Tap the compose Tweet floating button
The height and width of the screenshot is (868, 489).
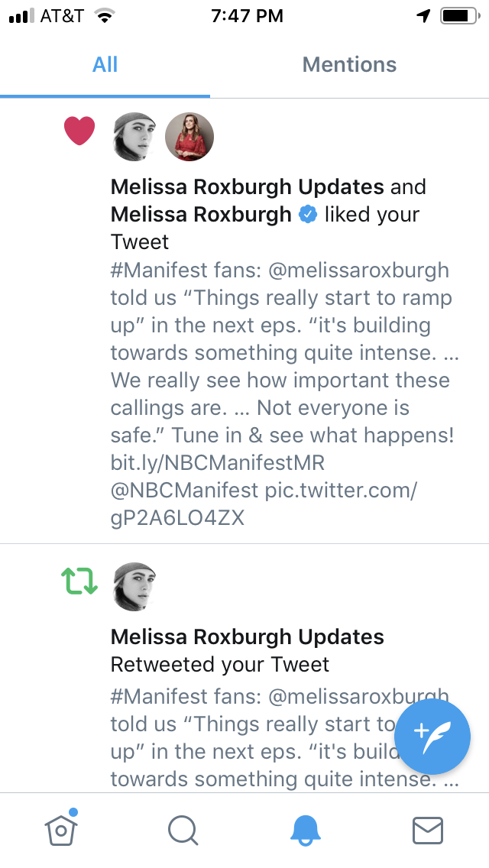pos(432,737)
